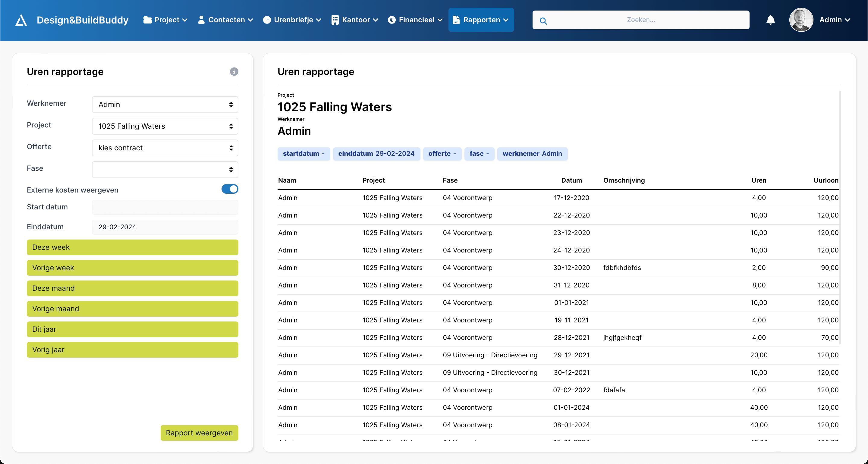The height and width of the screenshot is (464, 868).
Task: Click the Deze maand button
Action: [x=132, y=288]
